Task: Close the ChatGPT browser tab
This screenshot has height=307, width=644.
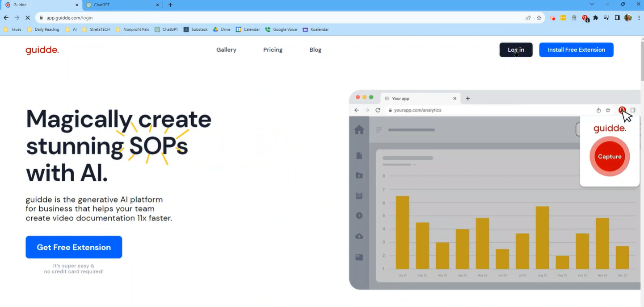Action: [x=157, y=5]
